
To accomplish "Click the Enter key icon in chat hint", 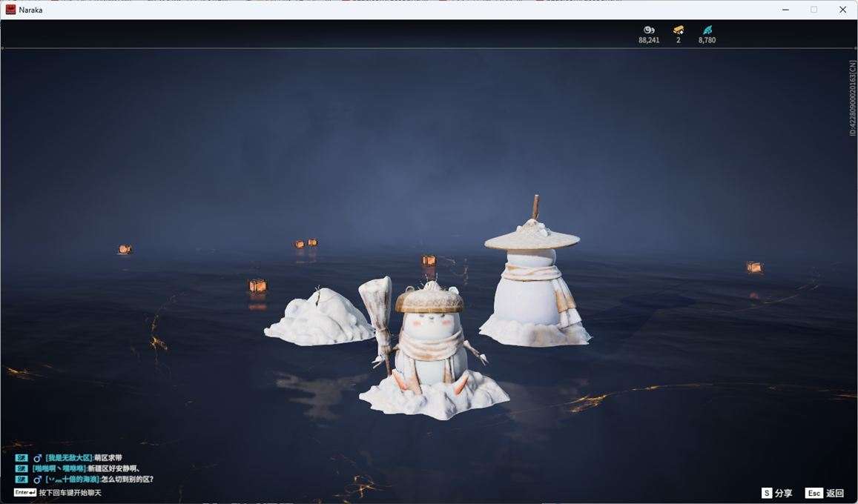I will point(25,493).
